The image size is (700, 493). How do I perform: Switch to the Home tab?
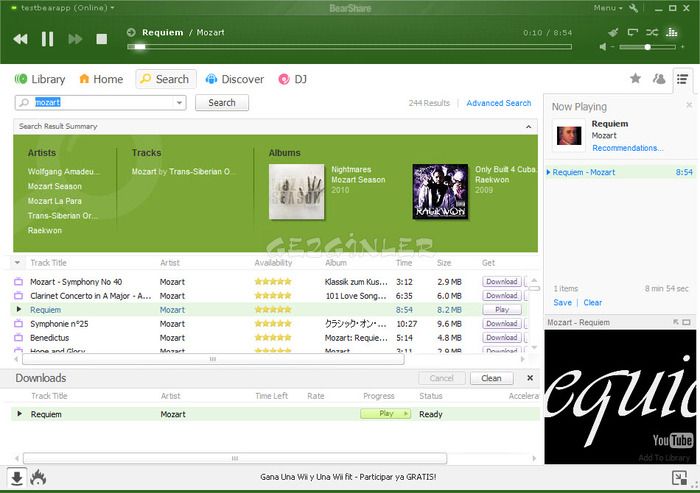tap(101, 79)
